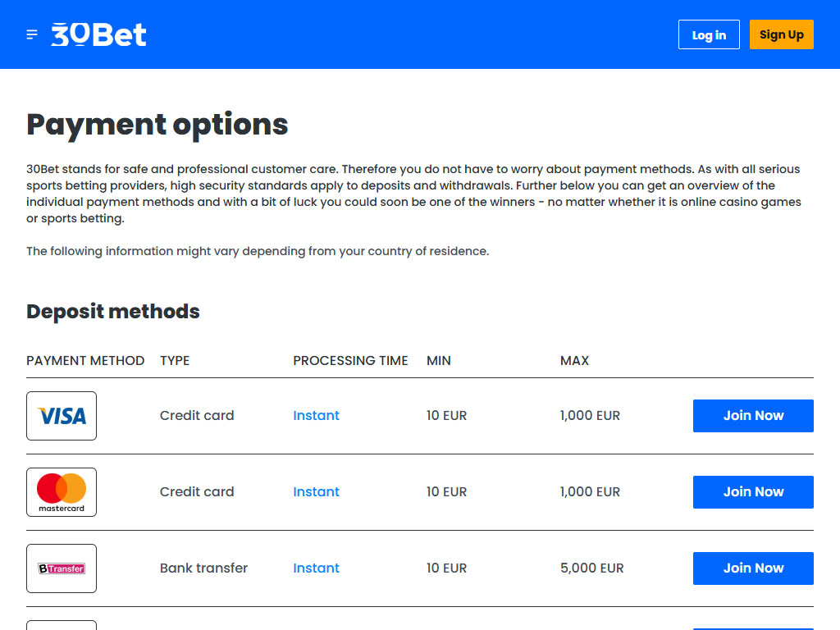Click the Payment options heading
This screenshot has height=630, width=840.
pos(157,125)
